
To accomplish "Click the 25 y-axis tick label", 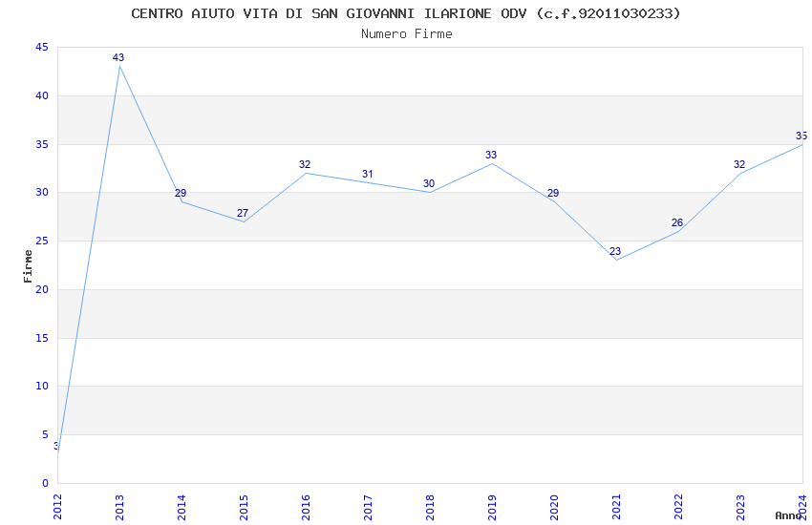I will click(42, 241).
